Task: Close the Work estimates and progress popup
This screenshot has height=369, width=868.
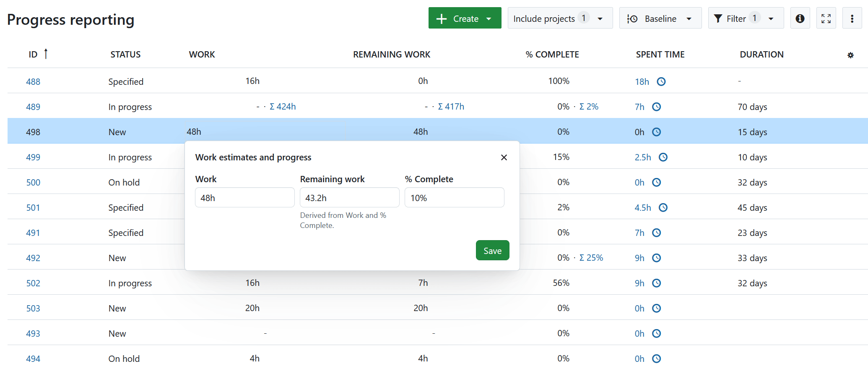Action: [504, 157]
